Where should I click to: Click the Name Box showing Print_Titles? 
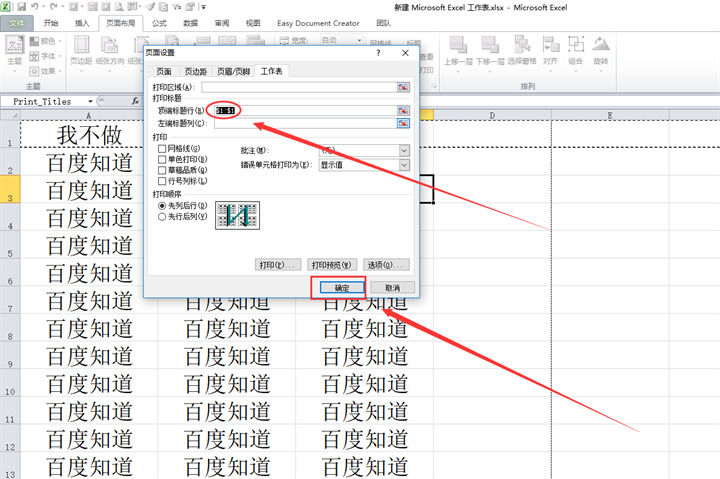pyautogui.click(x=45, y=101)
